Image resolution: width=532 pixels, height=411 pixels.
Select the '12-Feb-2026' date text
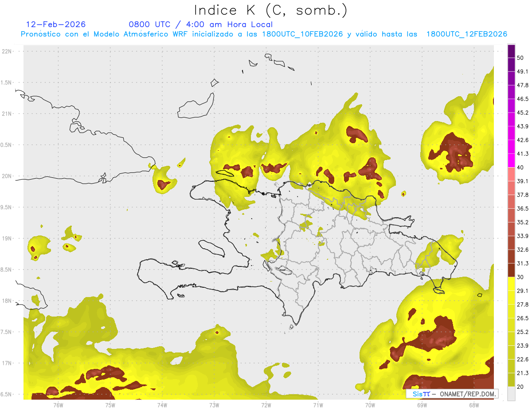[56, 24]
